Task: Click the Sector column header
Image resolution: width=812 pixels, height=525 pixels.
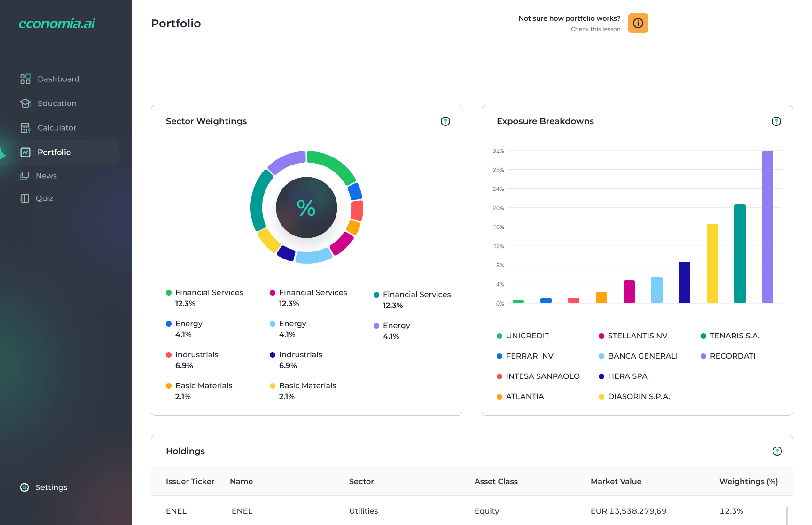Action: coord(361,481)
